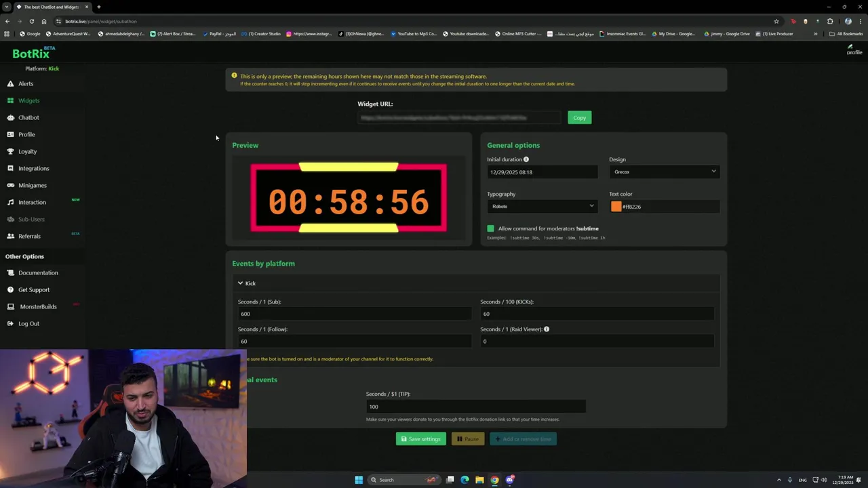Bookmark this page with the star icon
868x488 pixels.
tap(776, 21)
